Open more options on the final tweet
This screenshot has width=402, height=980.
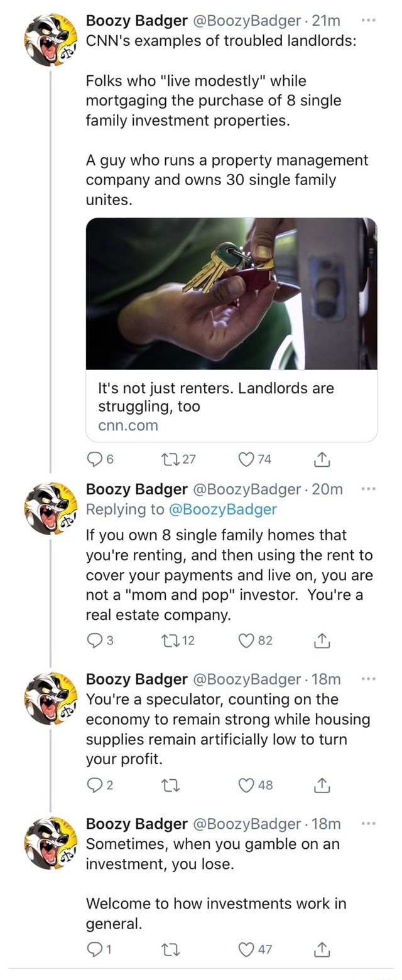pyautogui.click(x=367, y=824)
